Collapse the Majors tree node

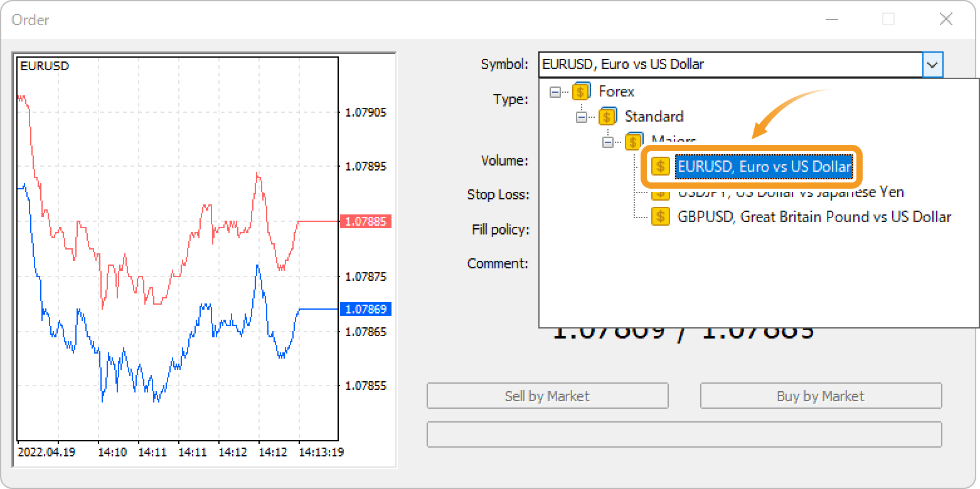tap(607, 142)
